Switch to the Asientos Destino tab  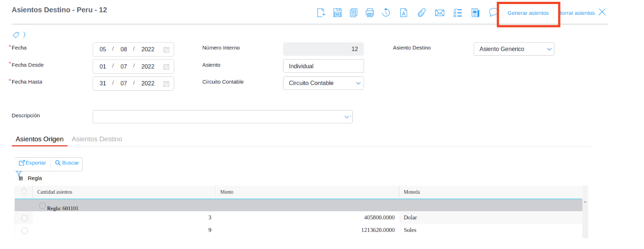point(97,139)
